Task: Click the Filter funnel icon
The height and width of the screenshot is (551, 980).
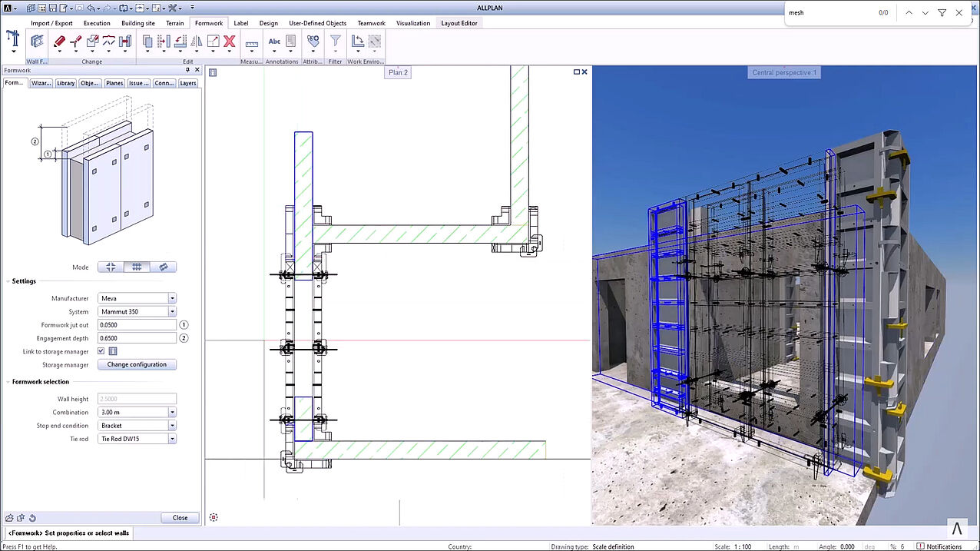Action: pos(336,41)
